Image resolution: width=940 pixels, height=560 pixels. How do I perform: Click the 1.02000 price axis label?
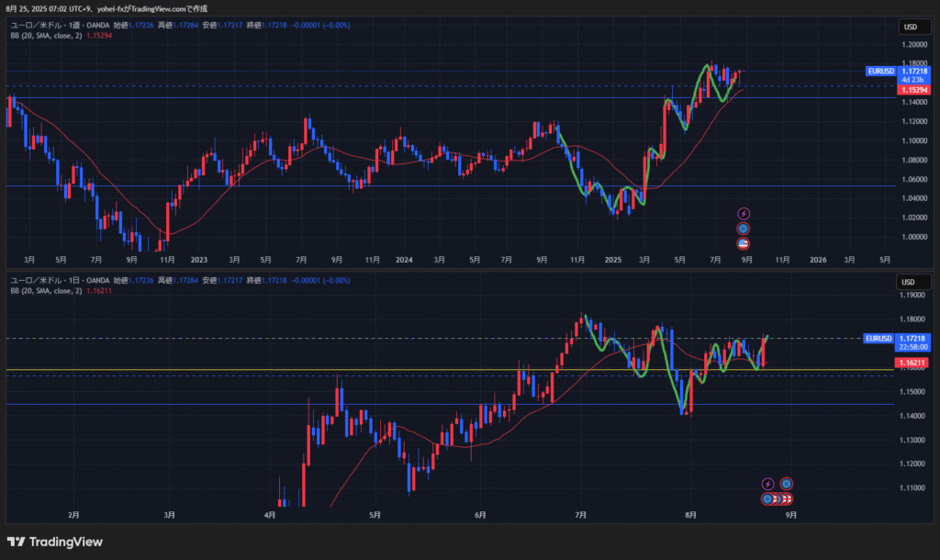pos(914,218)
